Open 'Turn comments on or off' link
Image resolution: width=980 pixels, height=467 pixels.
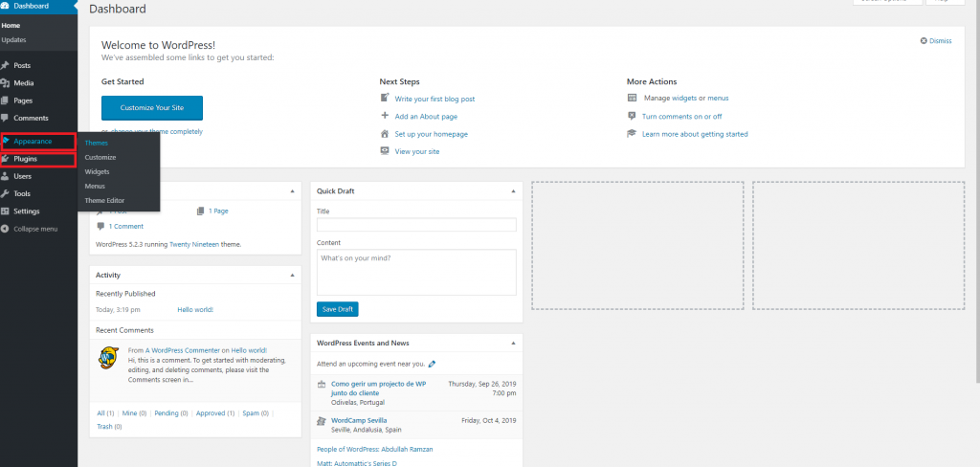click(x=681, y=117)
